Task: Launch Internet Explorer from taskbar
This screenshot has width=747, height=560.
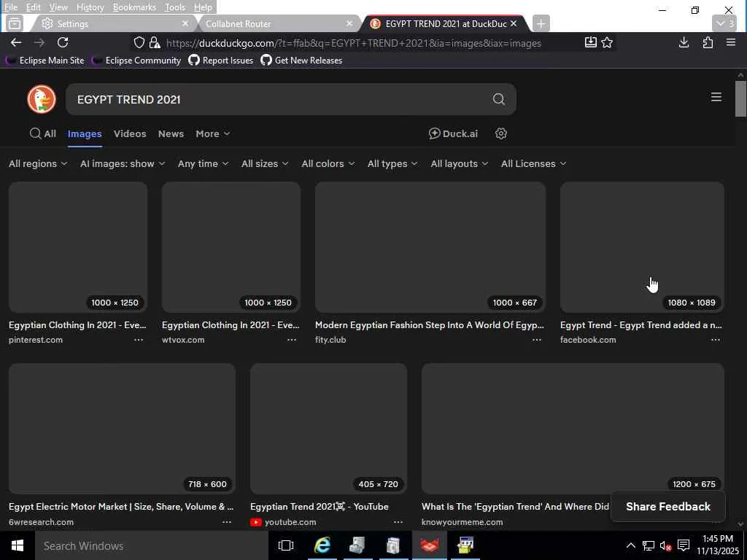Action: [x=322, y=545]
